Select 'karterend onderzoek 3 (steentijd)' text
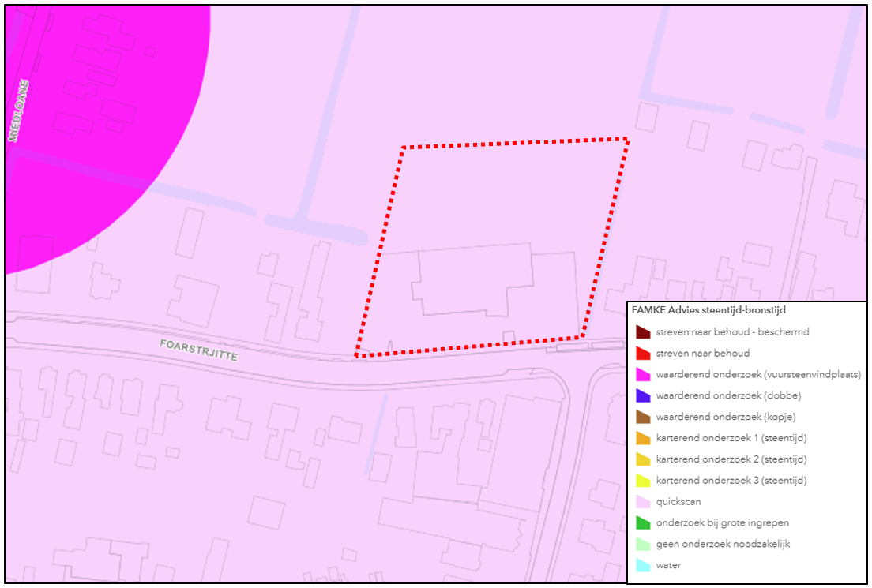 [x=731, y=480]
